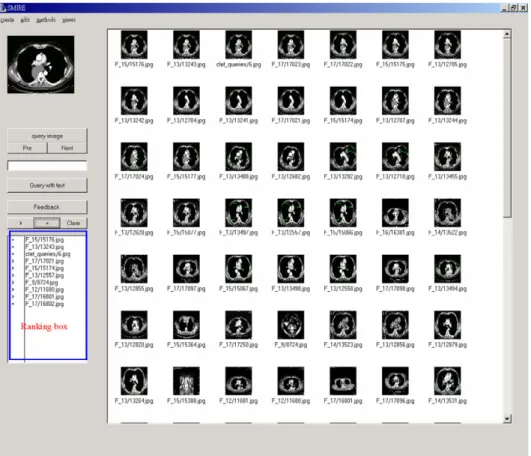Open result thumbnail F_17/17098.jpg
The height and width of the screenshot is (456, 531).
pyautogui.click(x=395, y=269)
